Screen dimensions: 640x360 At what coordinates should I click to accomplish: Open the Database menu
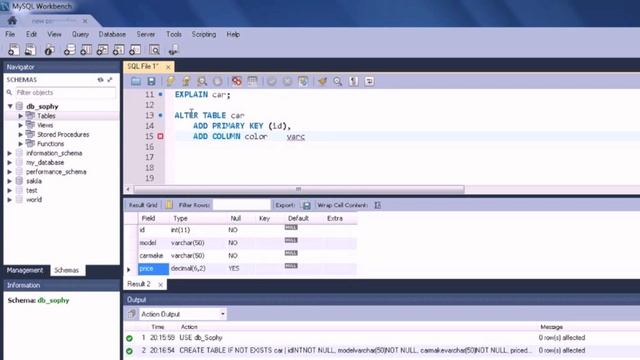(112, 34)
